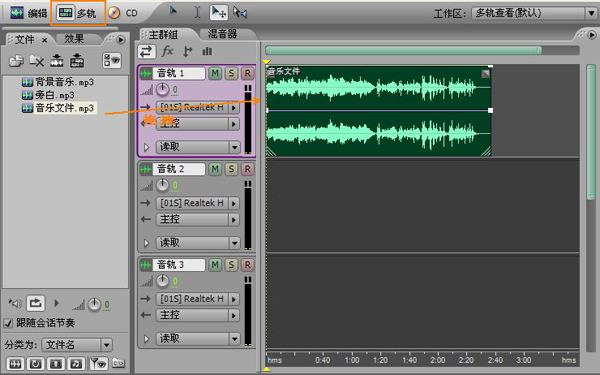This screenshot has width=600, height=375.
Task: Switch to Edit (编辑) view
Action: [29, 13]
